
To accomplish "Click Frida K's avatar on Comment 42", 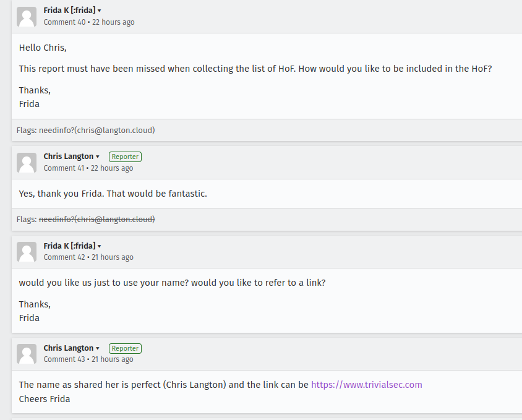I will click(27, 252).
